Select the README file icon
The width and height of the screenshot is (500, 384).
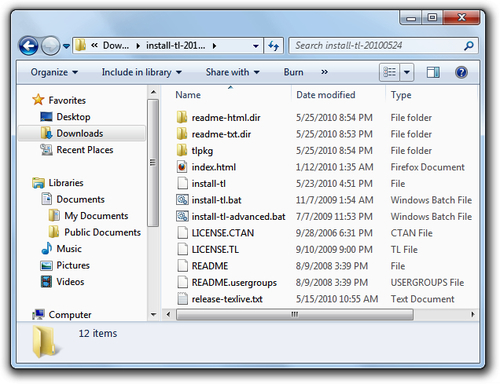[x=182, y=266]
